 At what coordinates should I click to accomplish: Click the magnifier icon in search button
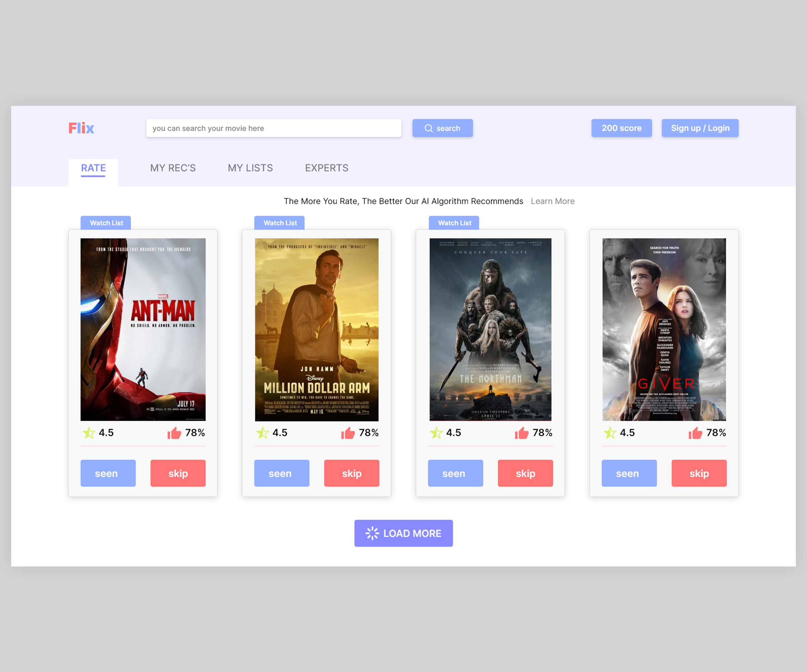click(x=428, y=128)
